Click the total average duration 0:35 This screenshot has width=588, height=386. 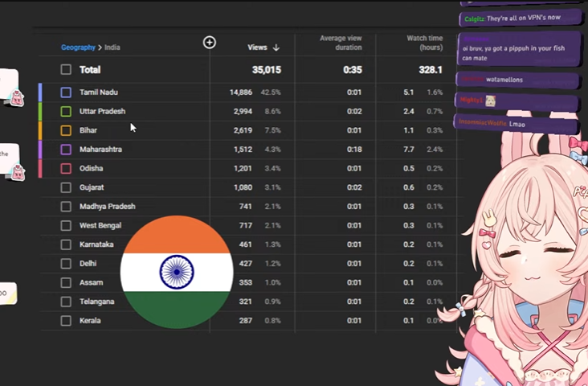pyautogui.click(x=353, y=70)
